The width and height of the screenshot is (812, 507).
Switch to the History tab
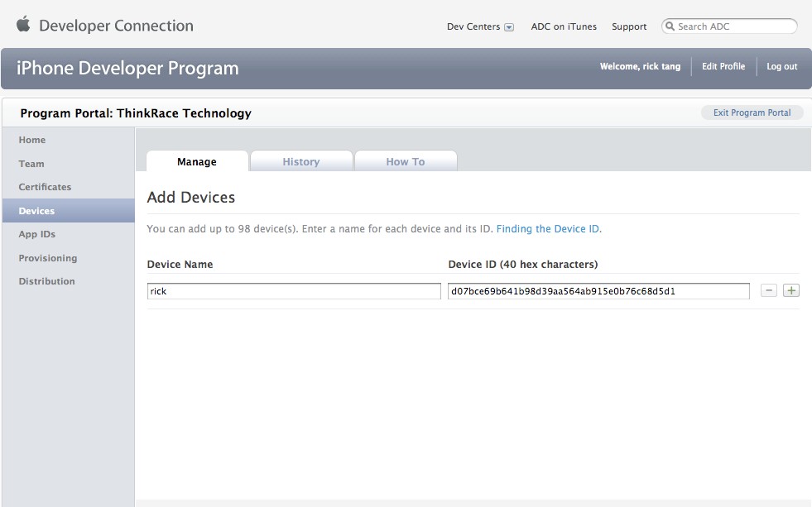click(x=301, y=161)
